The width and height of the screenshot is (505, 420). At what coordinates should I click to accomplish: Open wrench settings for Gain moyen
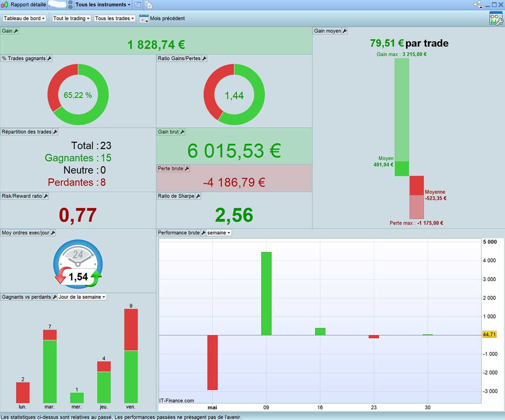click(345, 31)
